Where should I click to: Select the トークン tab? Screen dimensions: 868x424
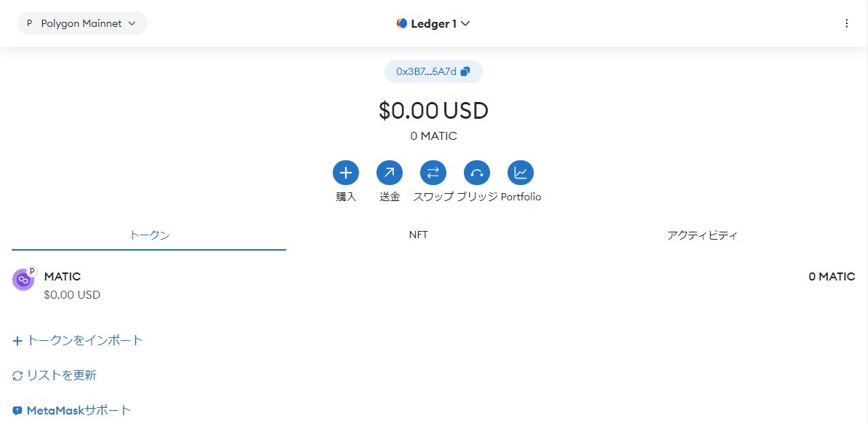click(149, 235)
